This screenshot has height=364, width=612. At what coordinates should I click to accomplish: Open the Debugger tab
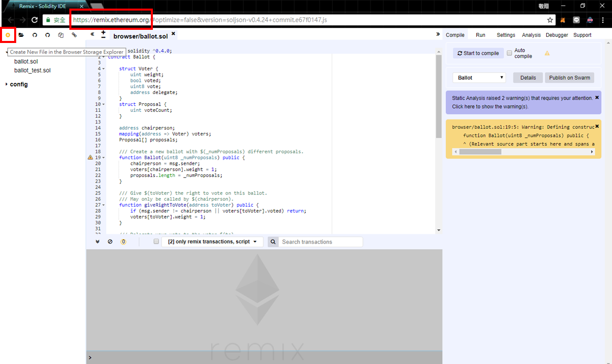(557, 35)
